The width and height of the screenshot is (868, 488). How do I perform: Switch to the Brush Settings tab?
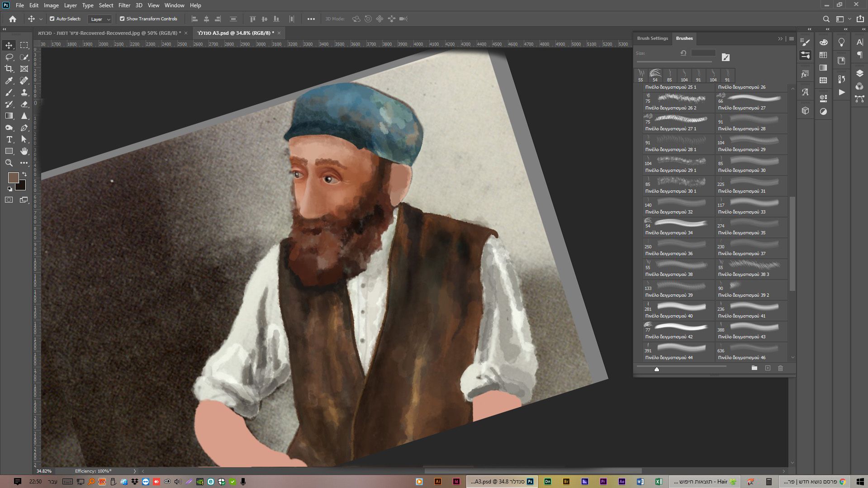click(652, 38)
